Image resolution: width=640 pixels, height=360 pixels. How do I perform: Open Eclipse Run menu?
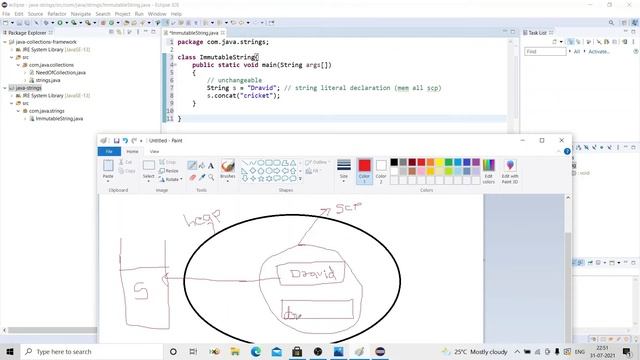139,14
